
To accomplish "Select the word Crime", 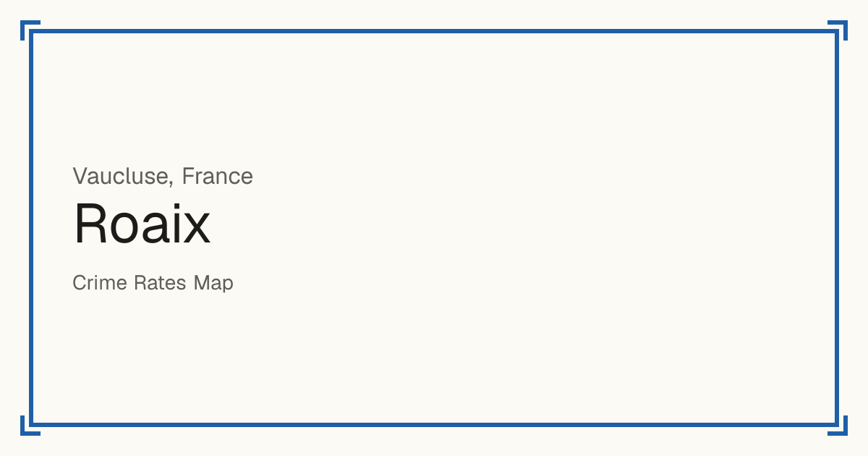I will click(x=100, y=283).
